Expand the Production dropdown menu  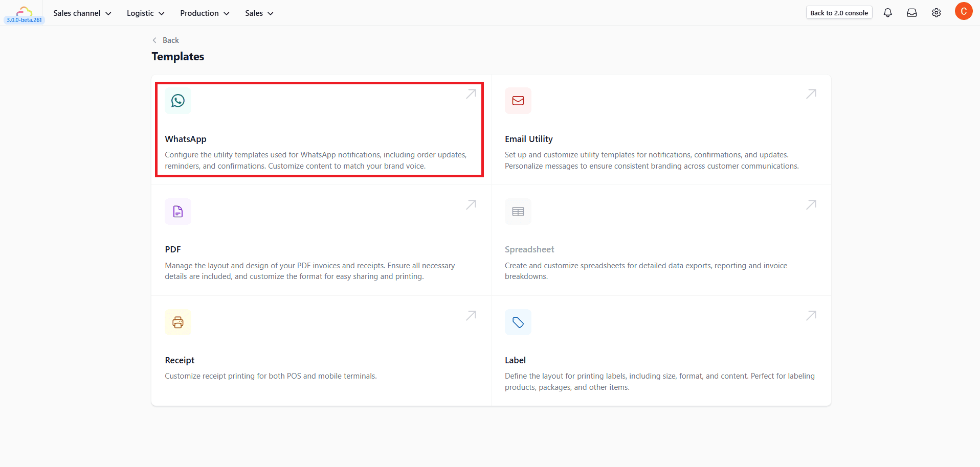pyautogui.click(x=205, y=13)
